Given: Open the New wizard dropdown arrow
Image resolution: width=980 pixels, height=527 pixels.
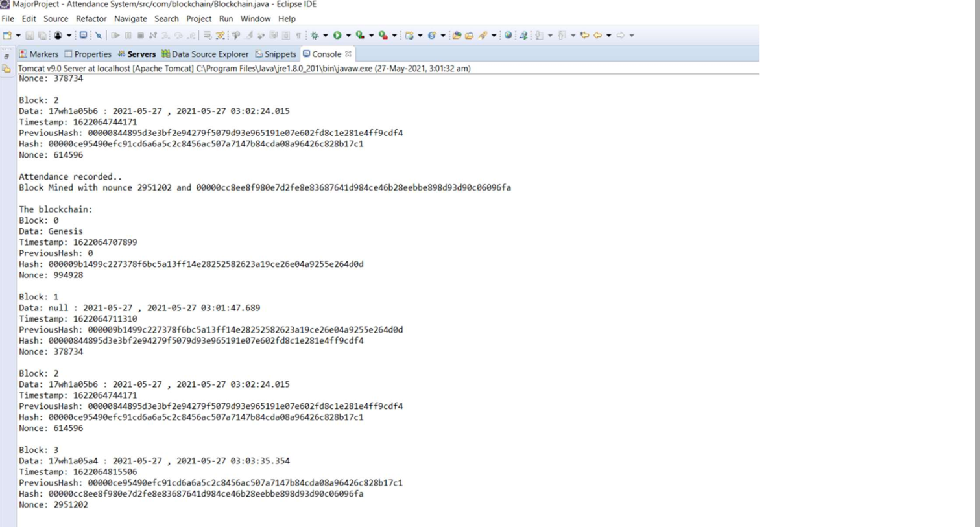Looking at the screenshot, I should (18, 35).
